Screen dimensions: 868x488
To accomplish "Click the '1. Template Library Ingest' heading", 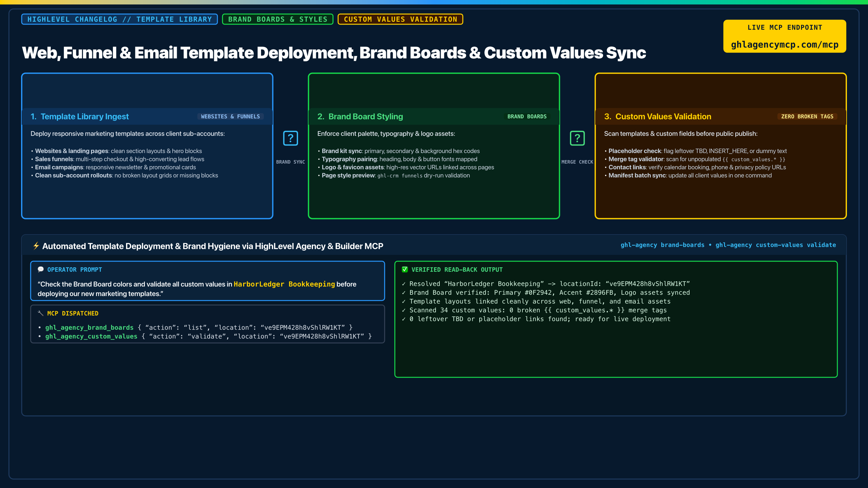I will click(79, 116).
